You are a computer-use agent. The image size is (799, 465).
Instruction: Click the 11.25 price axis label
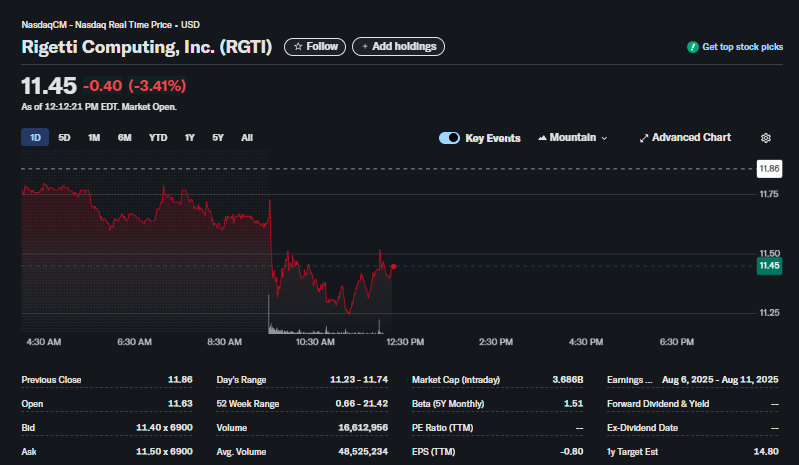click(x=769, y=313)
